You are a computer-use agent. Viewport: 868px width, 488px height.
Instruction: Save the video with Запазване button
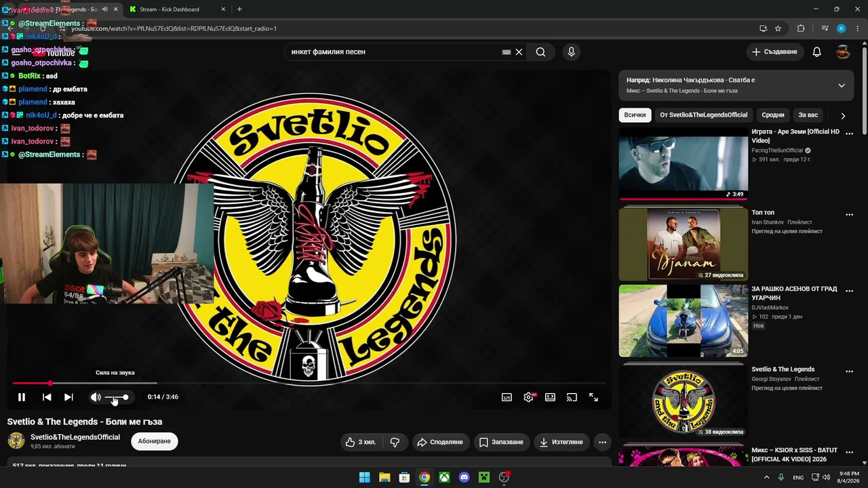tap(501, 442)
